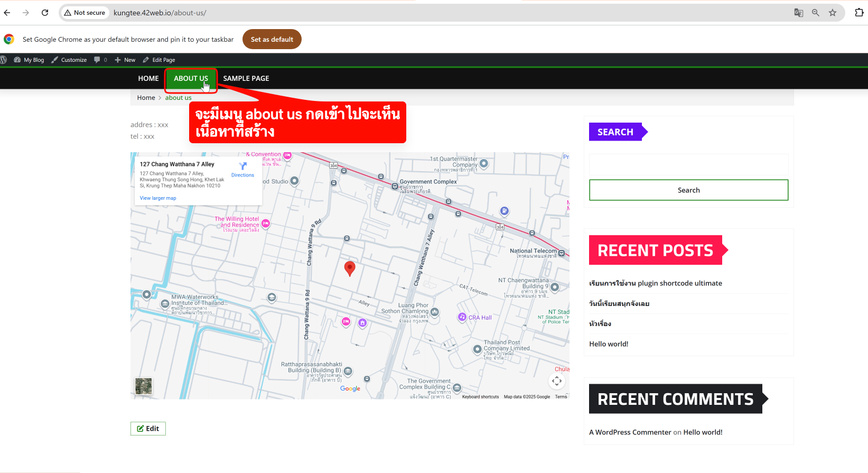Click the WordPress logo in admin bar

(4, 60)
